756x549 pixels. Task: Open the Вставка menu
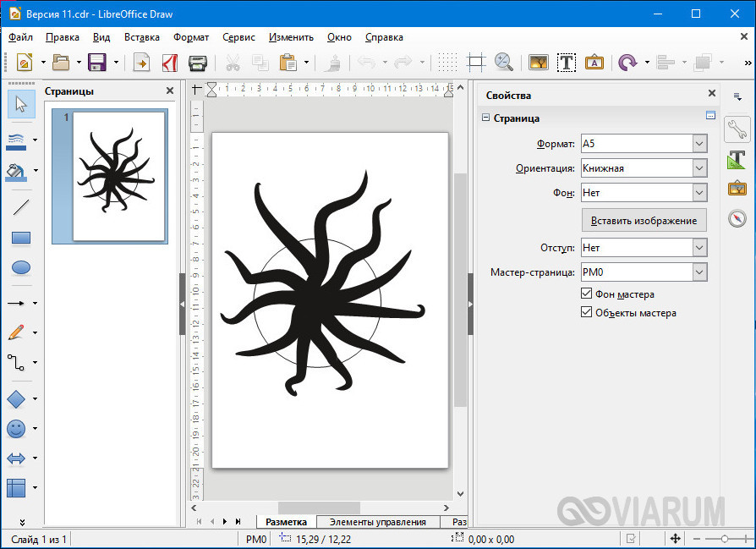click(x=141, y=37)
